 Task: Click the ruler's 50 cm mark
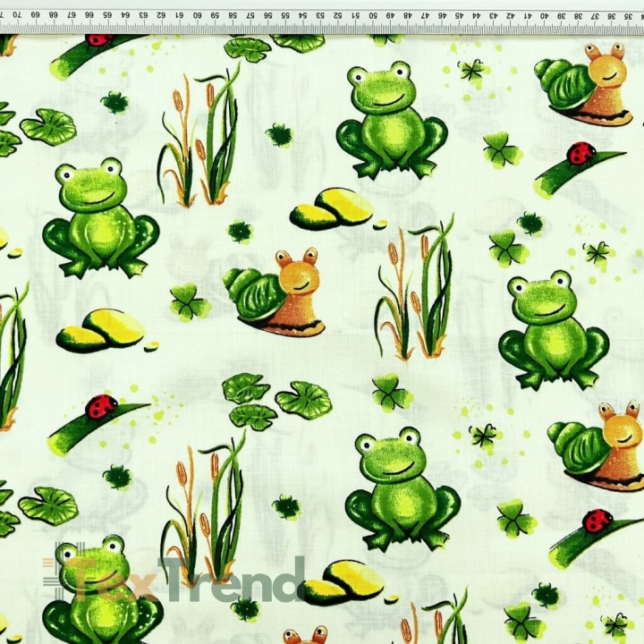point(373,16)
